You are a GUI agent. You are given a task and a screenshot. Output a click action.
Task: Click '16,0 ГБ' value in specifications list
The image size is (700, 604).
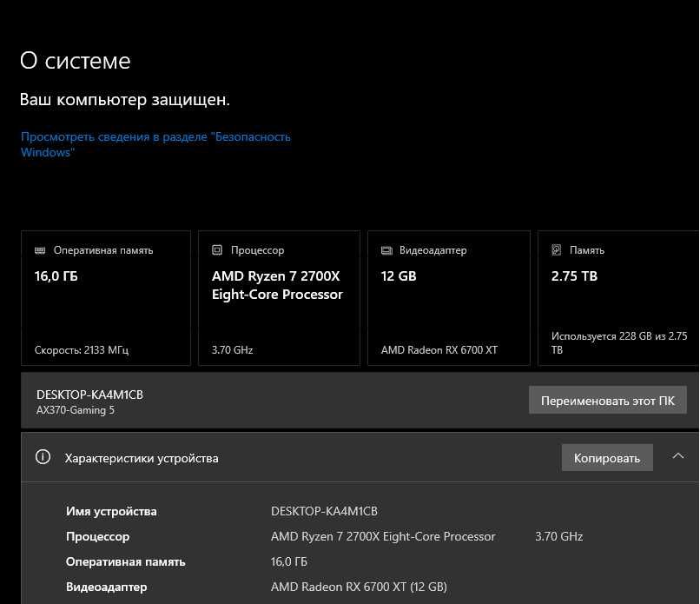(x=289, y=562)
